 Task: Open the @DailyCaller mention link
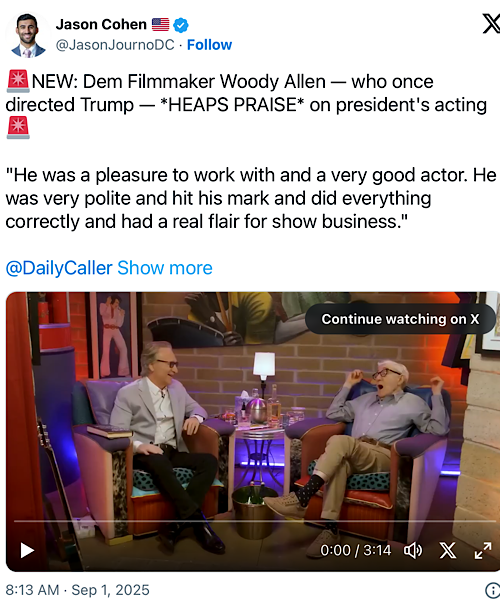pos(59,268)
